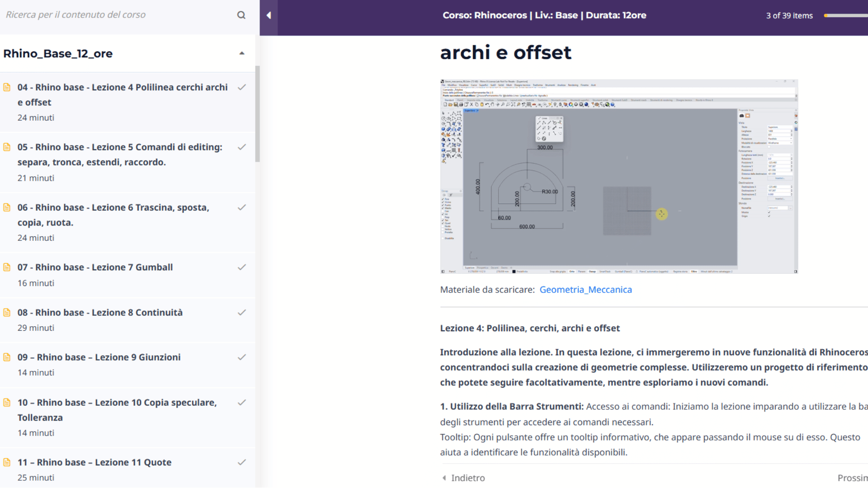Image resolution: width=868 pixels, height=488 pixels.
Task: Open lesson 05 Comandi di editing
Action: (x=120, y=155)
